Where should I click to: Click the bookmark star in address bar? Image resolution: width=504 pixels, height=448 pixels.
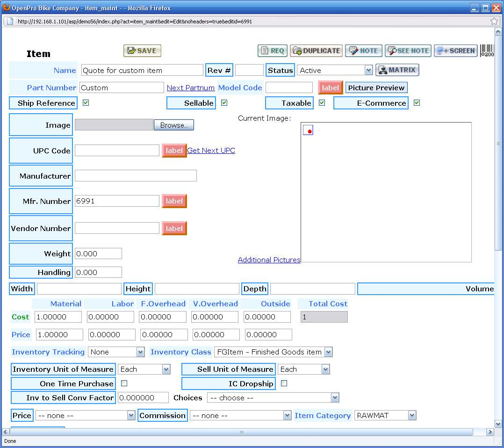(x=494, y=21)
